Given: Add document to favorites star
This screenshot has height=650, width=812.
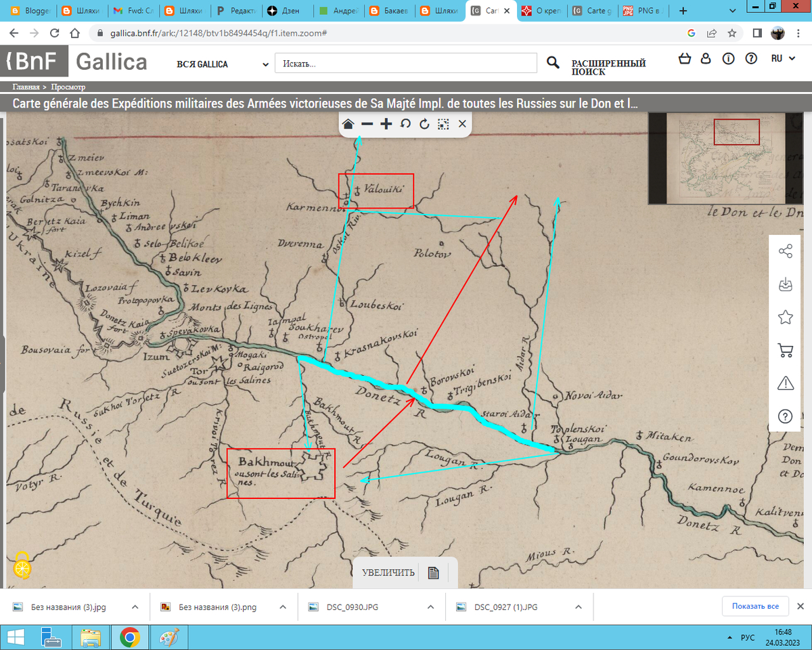Looking at the screenshot, I should click(786, 317).
